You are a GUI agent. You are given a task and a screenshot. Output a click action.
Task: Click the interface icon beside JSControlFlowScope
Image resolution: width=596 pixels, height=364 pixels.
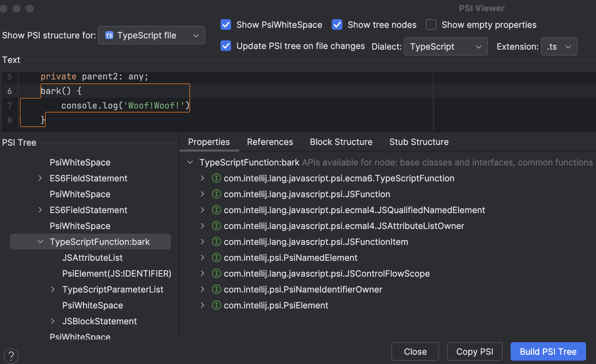point(217,273)
